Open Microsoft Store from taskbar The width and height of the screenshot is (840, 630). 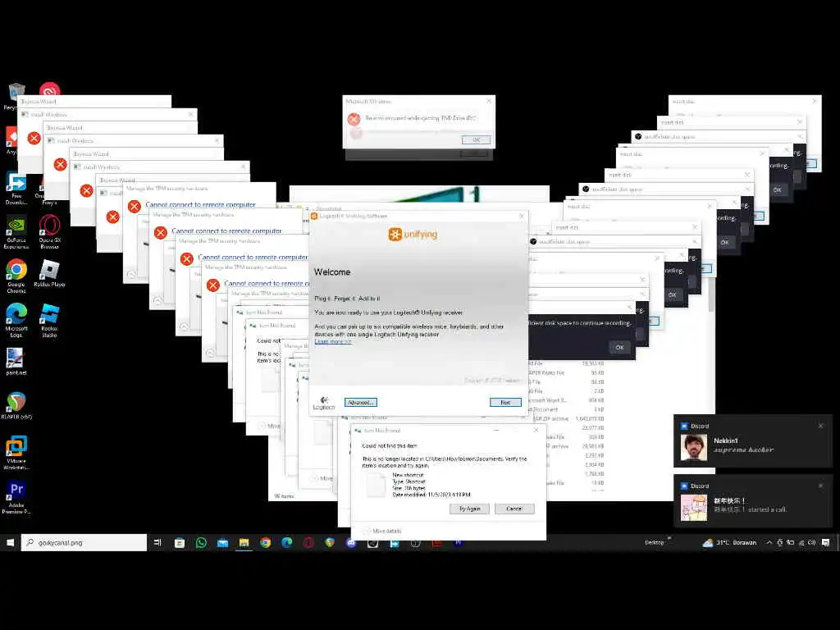(x=180, y=543)
